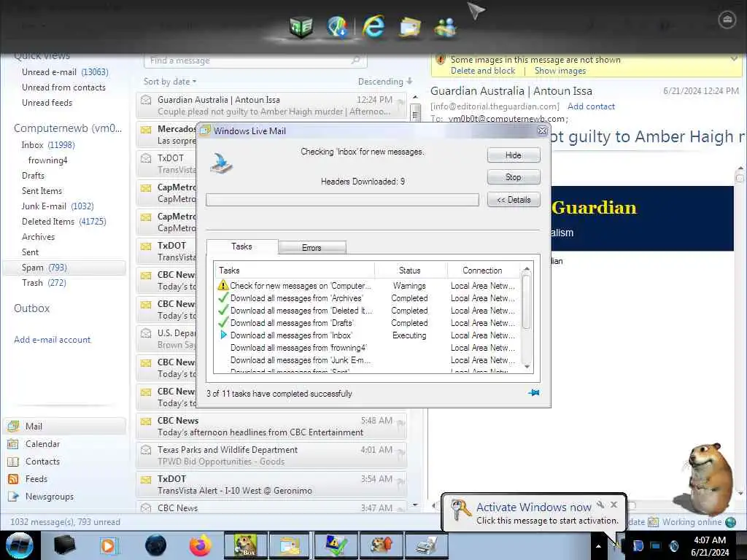Click the search magnifier in Find a message
The width and height of the screenshot is (747, 560).
[x=355, y=60]
